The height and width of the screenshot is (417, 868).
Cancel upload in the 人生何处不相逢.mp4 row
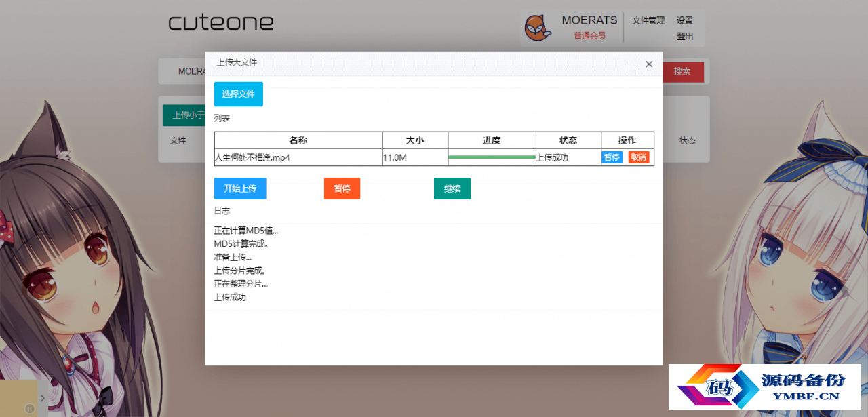[x=638, y=157]
